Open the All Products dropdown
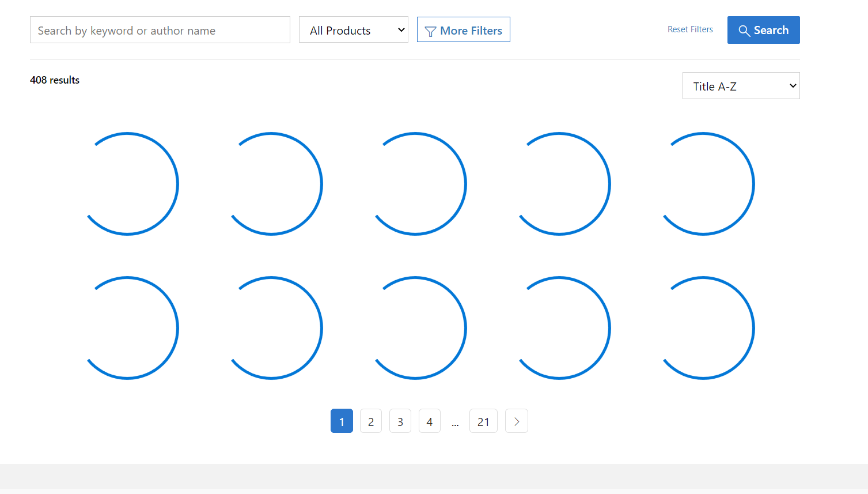The image size is (868, 494). coord(353,29)
